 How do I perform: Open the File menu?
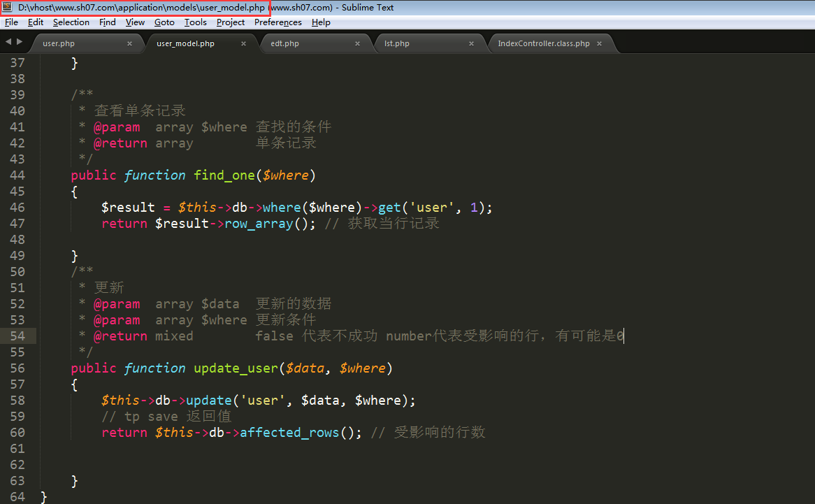click(11, 22)
